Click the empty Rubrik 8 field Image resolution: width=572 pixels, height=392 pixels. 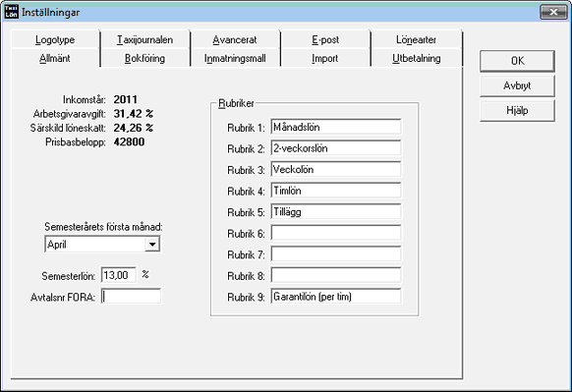pos(336,275)
